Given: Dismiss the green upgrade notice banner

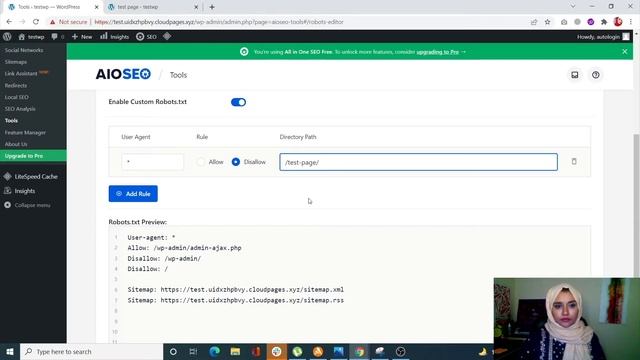Looking at the screenshot, I should (x=624, y=51).
